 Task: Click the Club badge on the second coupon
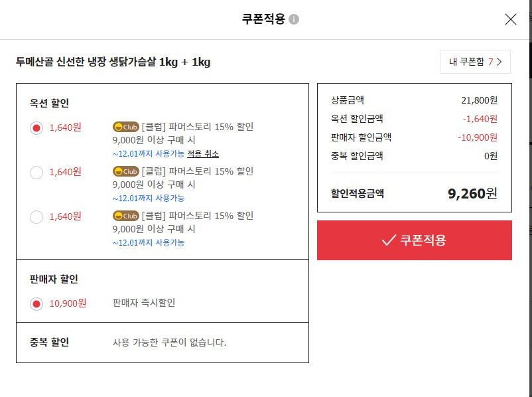[126, 171]
